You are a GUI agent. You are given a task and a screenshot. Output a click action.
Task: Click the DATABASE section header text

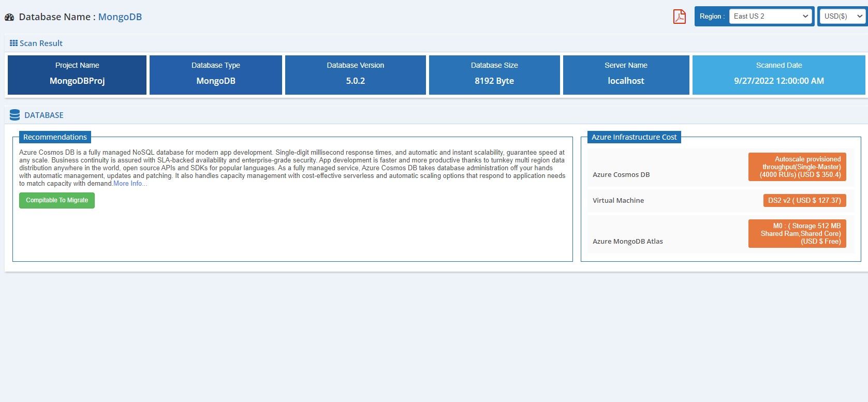tap(44, 115)
